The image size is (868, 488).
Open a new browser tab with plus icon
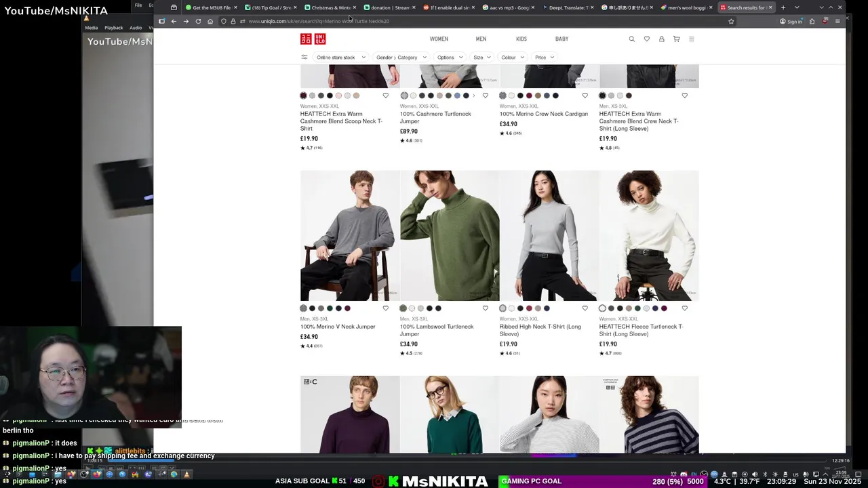click(783, 7)
